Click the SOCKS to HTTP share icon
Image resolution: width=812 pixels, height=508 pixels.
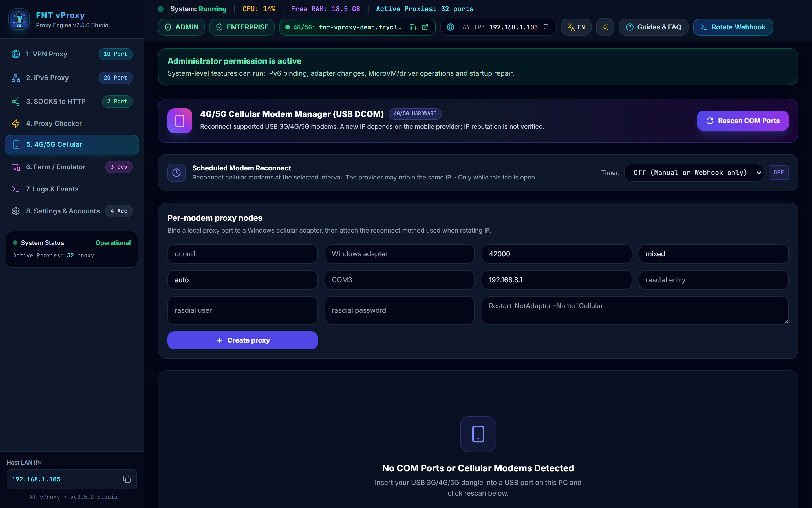(x=16, y=102)
